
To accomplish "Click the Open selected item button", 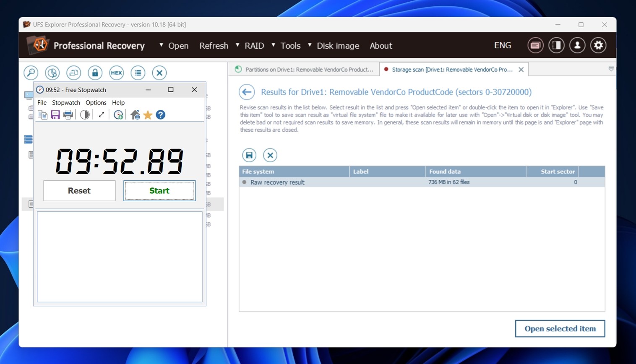I will coord(560,329).
